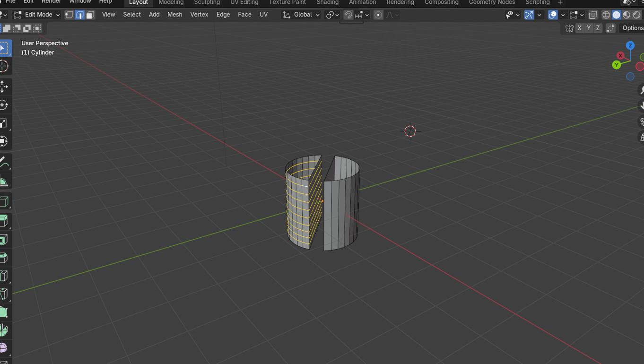Switch to material preview shading
This screenshot has width=644, height=364.
pyautogui.click(x=627, y=15)
